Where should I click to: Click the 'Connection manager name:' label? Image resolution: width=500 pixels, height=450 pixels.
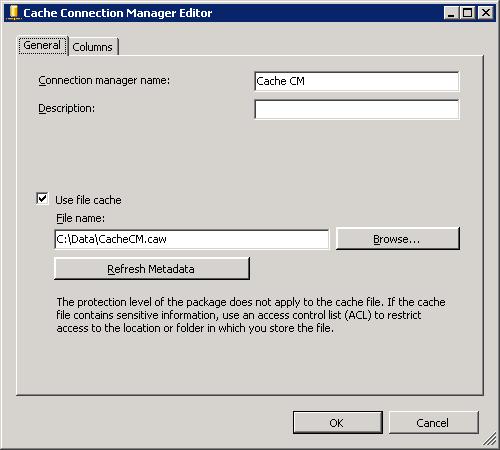click(x=104, y=81)
